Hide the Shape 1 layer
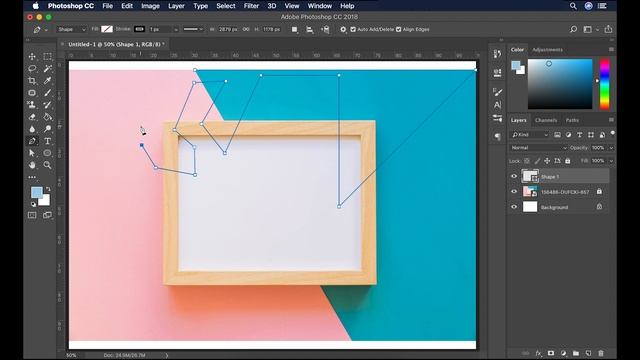 pyautogui.click(x=514, y=176)
